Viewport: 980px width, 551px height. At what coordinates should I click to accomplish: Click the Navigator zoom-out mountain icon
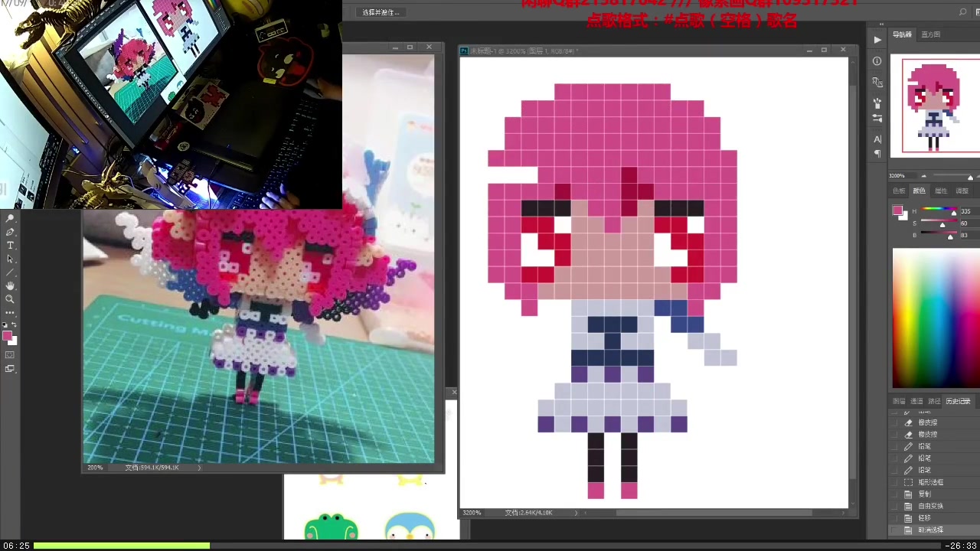pyautogui.click(x=923, y=176)
